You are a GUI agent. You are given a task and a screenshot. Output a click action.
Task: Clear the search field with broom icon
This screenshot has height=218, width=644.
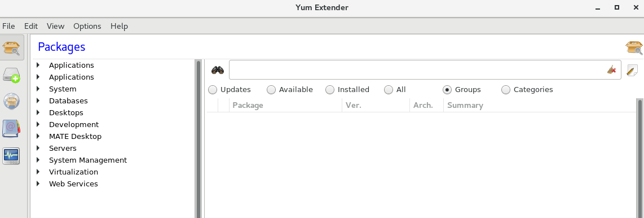coord(611,70)
